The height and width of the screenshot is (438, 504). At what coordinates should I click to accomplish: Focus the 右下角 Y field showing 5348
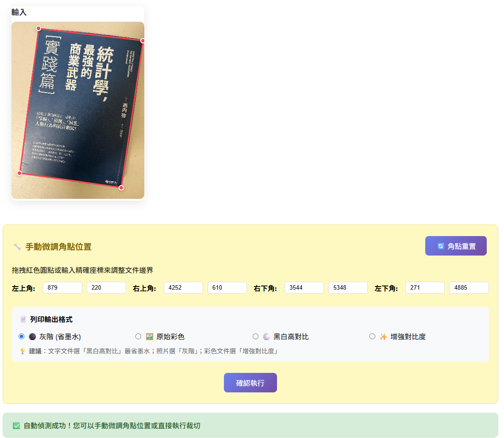(x=348, y=287)
